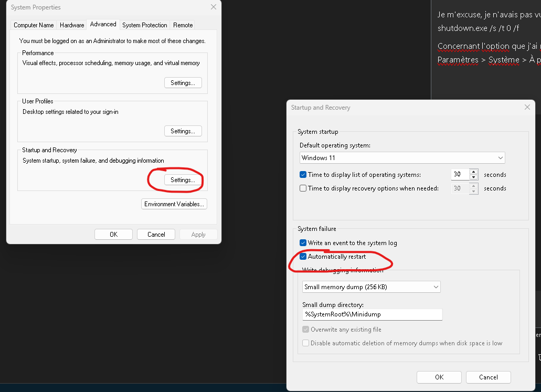541x392 pixels.
Task: Open the Hardware tab
Action: coord(72,25)
